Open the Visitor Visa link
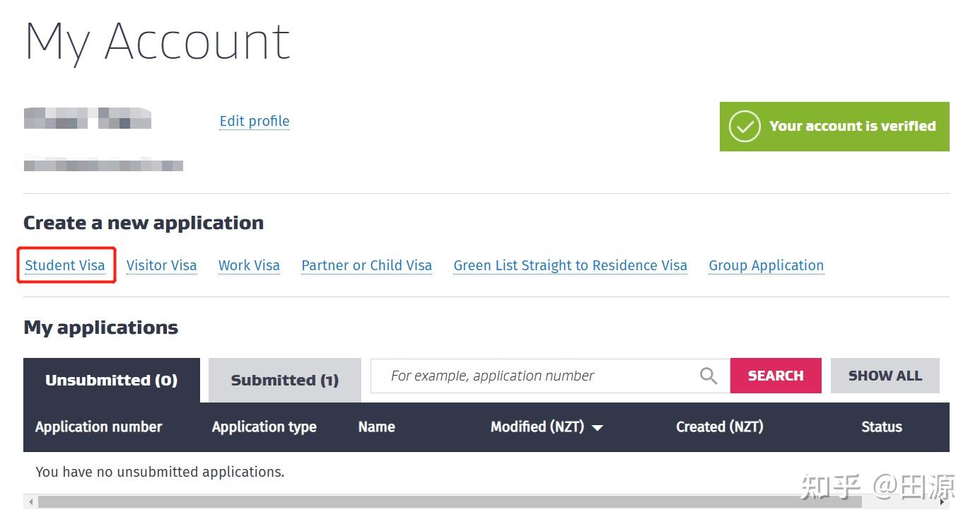This screenshot has width=980, height=527. click(x=161, y=265)
